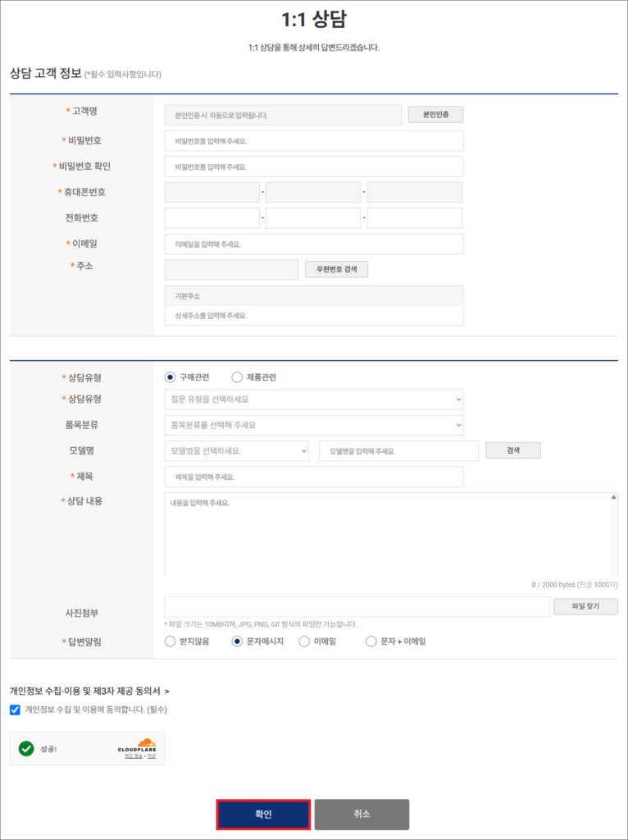The image size is (628, 840).
Task: Toggle the 개인정보 수집 및 이용 동의 checkbox
Action: pos(16,710)
